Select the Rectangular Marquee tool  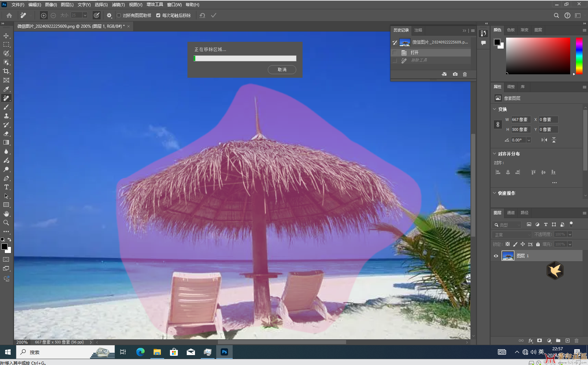(x=6, y=45)
